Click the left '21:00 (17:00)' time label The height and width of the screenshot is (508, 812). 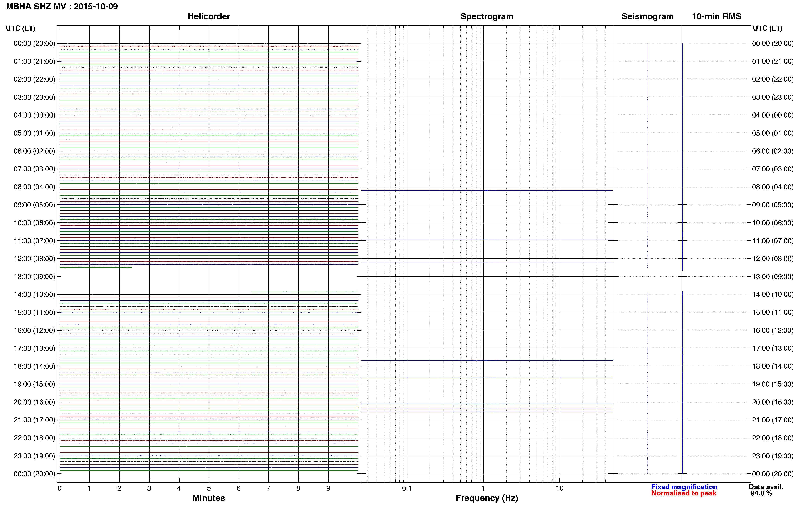coord(34,420)
